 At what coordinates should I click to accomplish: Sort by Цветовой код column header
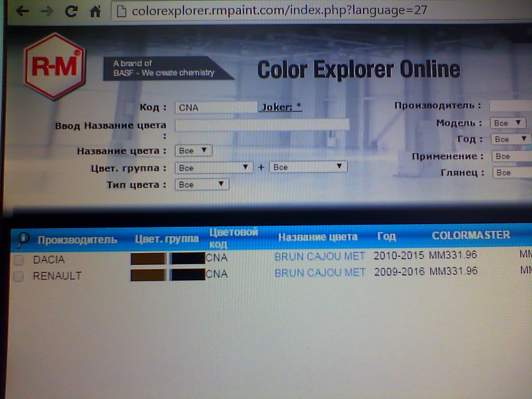(233, 238)
